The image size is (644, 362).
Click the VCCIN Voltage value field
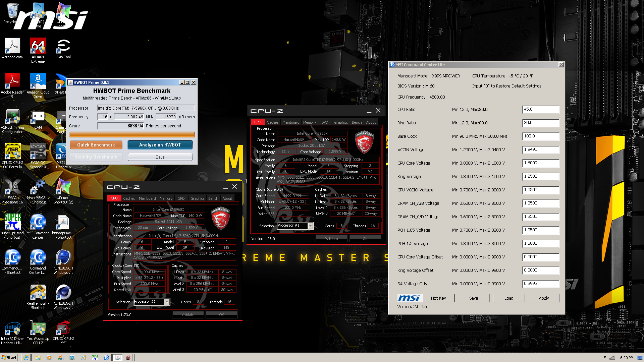(x=541, y=150)
